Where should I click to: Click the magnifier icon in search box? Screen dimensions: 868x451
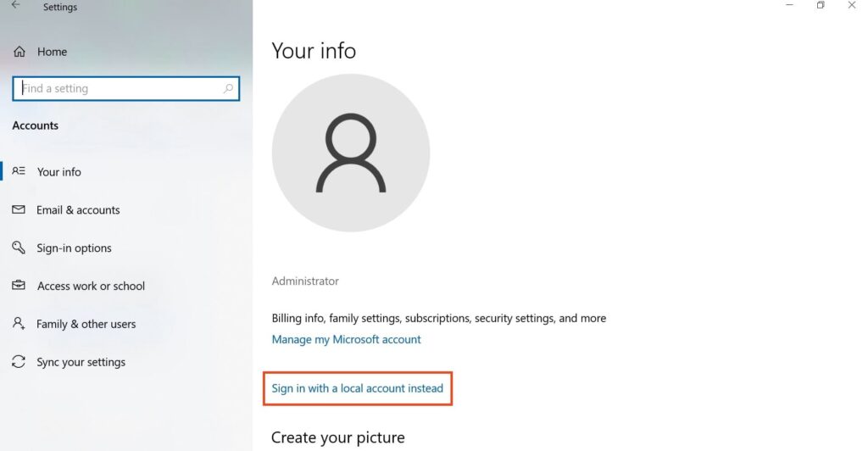228,88
